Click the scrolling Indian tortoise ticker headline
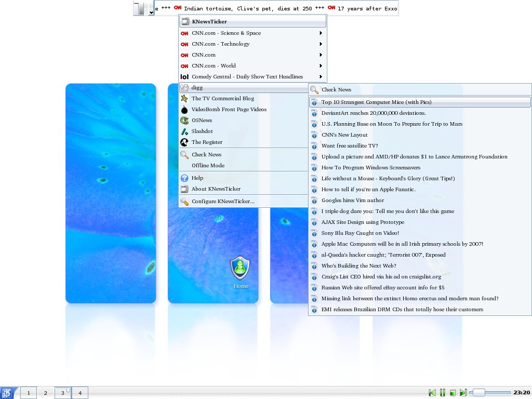Image resolution: width=532 pixels, height=399 pixels. (x=248, y=8)
